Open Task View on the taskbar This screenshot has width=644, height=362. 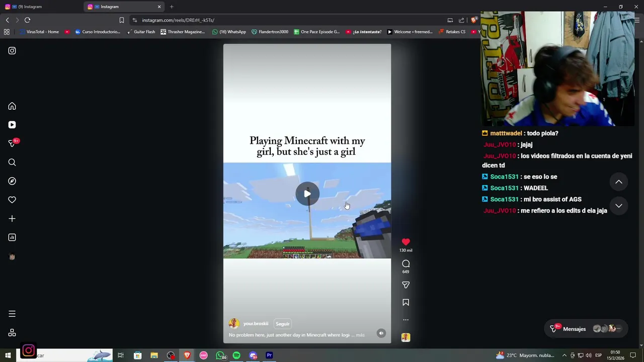(x=121, y=355)
